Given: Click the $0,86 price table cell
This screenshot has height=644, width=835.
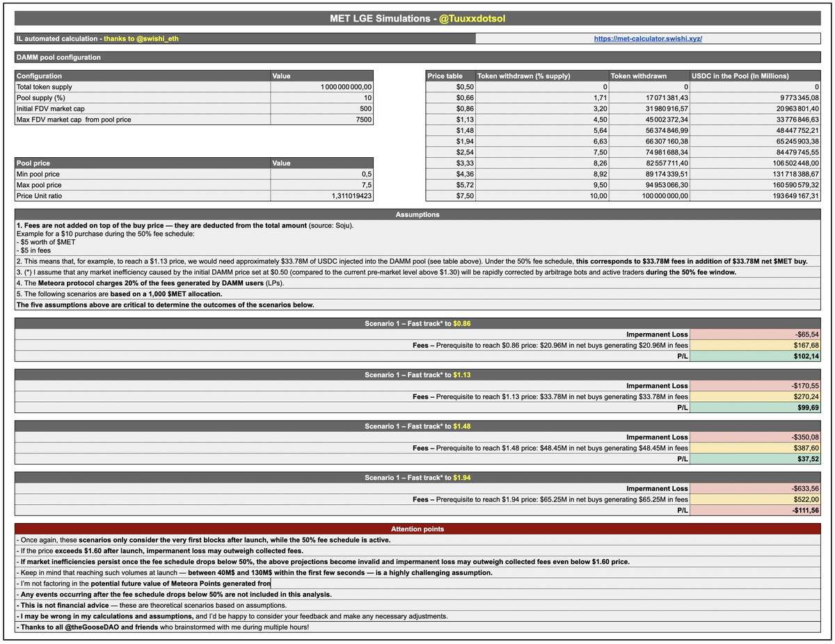Looking at the screenshot, I should (450, 108).
